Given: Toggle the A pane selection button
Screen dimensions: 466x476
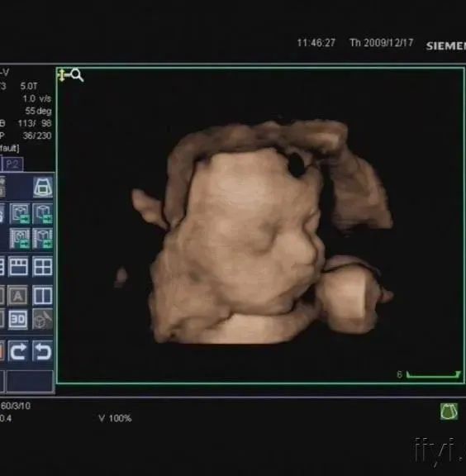Looking at the screenshot, I should click(18, 295).
